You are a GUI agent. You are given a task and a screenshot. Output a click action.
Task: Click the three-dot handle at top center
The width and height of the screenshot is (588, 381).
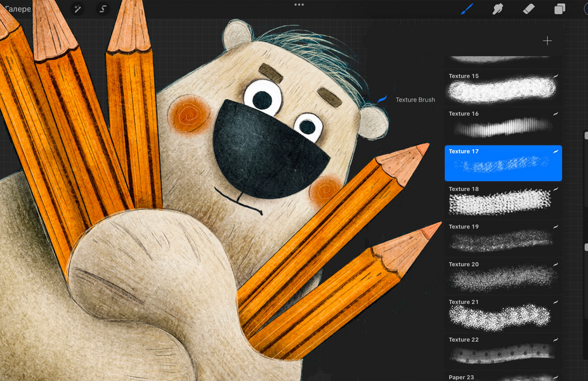[299, 4]
